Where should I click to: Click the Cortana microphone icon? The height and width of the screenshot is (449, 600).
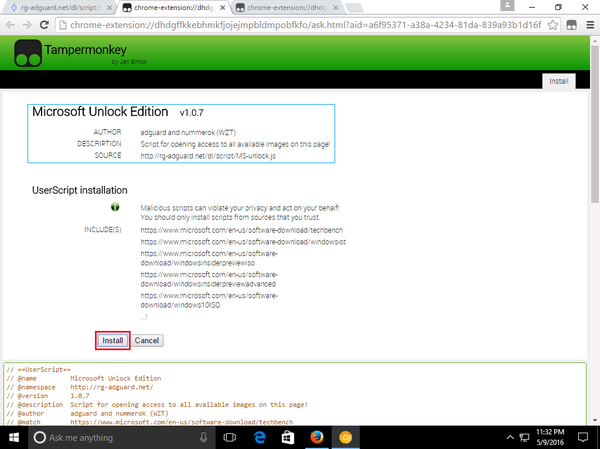pos(203,438)
